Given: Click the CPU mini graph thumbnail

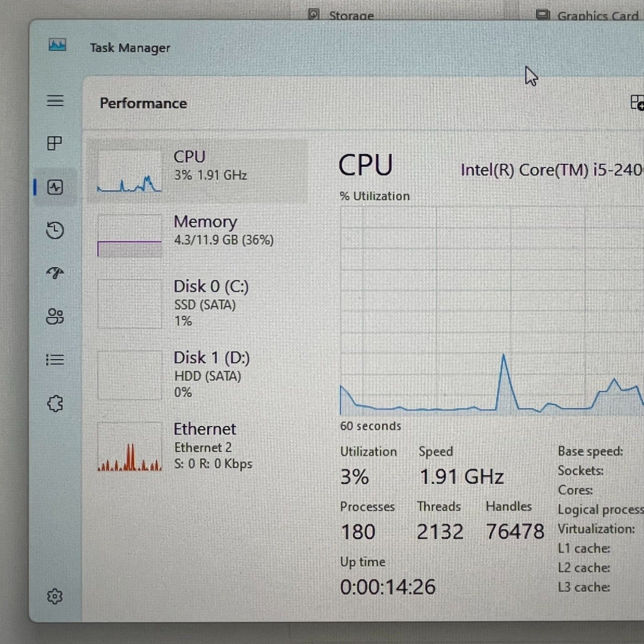Looking at the screenshot, I should coord(129,171).
